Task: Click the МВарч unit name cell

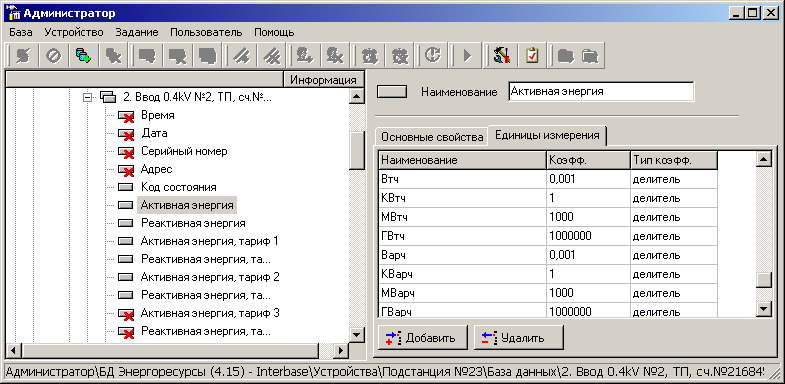Action: 462,293
